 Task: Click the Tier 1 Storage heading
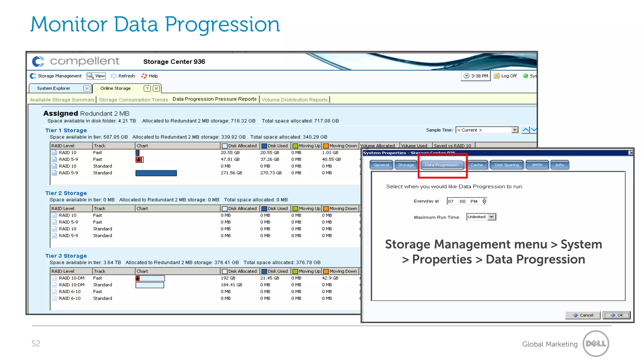point(66,130)
